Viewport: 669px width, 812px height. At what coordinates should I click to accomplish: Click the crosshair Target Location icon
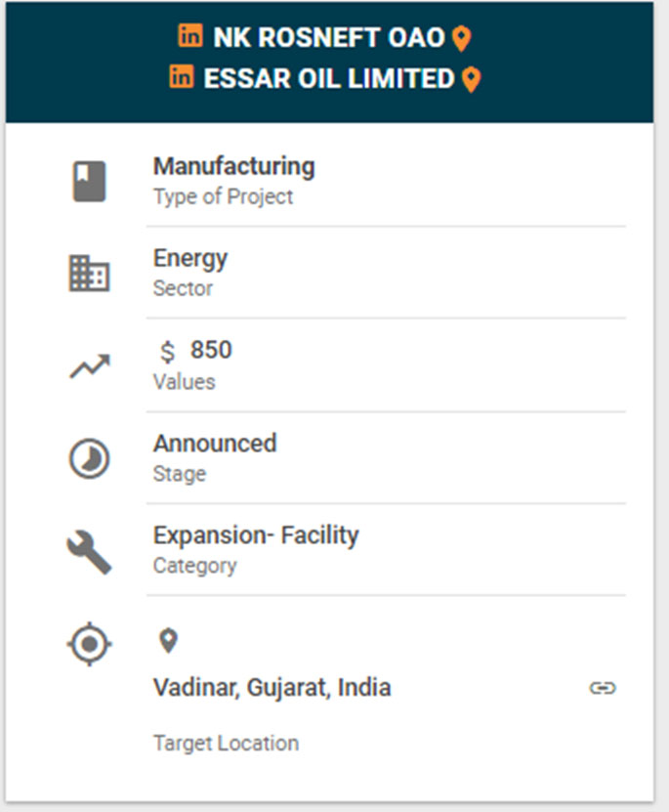coord(90,644)
